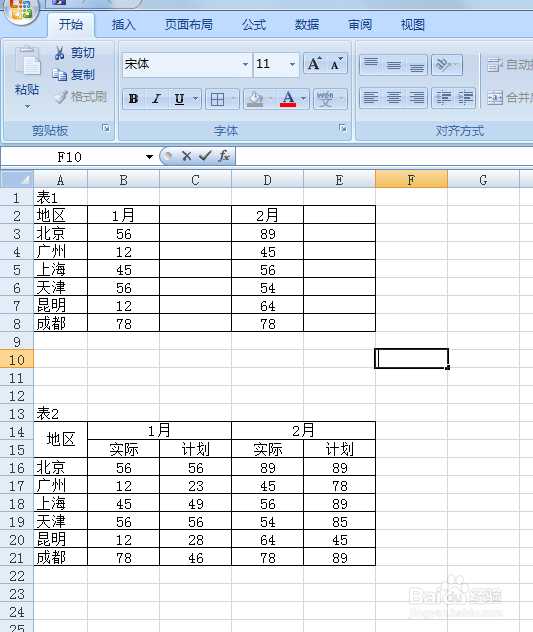This screenshot has height=632, width=533.
Task: Align text to top of cell
Action: pos(371,64)
